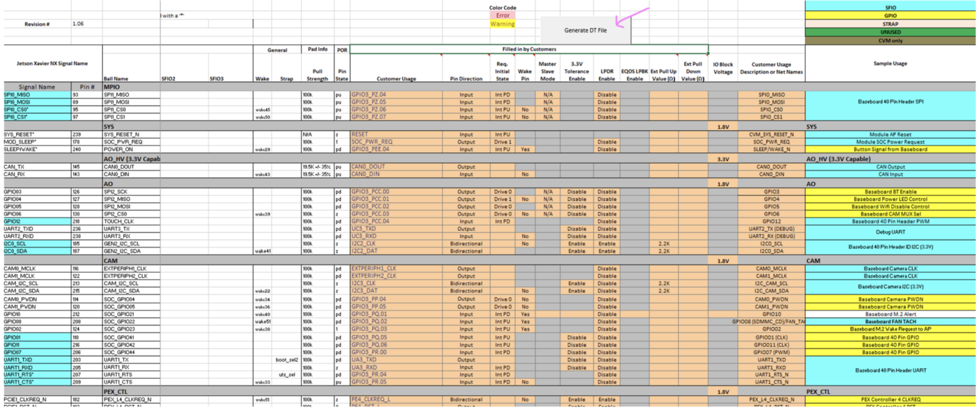Select the wake45 cell in SPI0_CS0 row
The height and width of the screenshot is (410, 980).
tap(263, 110)
